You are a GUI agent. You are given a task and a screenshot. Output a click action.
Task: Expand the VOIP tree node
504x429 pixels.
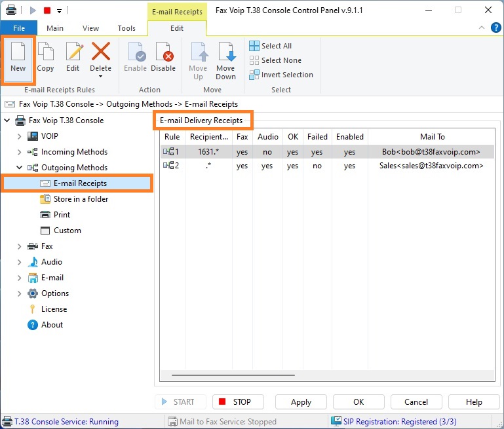19,136
